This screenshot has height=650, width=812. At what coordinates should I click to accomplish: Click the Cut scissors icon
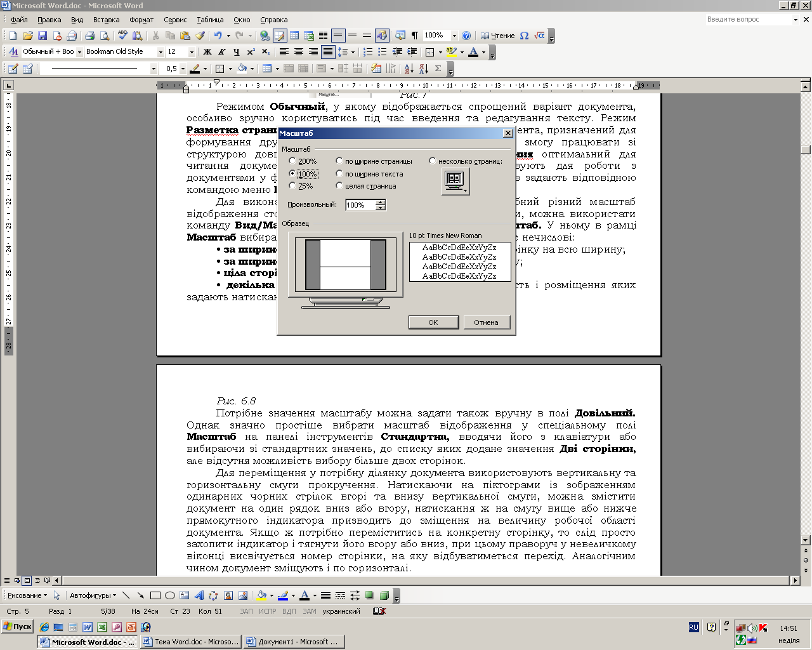tap(155, 36)
